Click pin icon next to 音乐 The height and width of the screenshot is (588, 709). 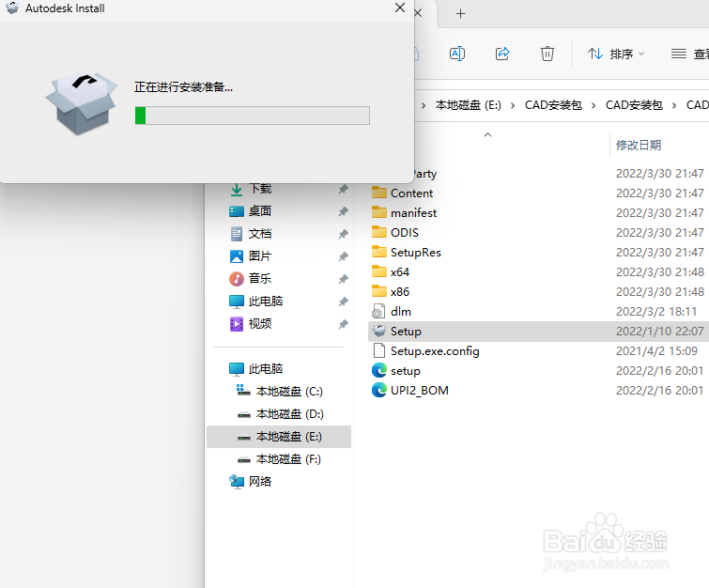[x=344, y=280]
